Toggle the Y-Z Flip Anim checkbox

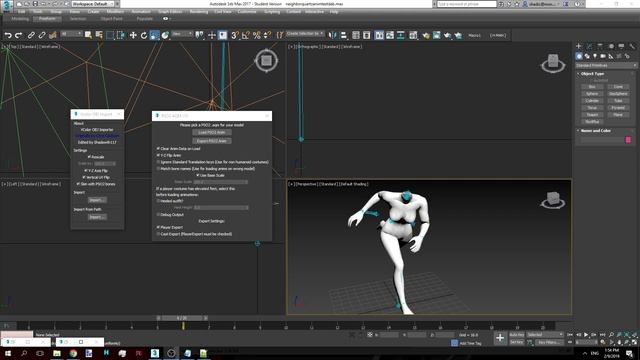(158, 156)
